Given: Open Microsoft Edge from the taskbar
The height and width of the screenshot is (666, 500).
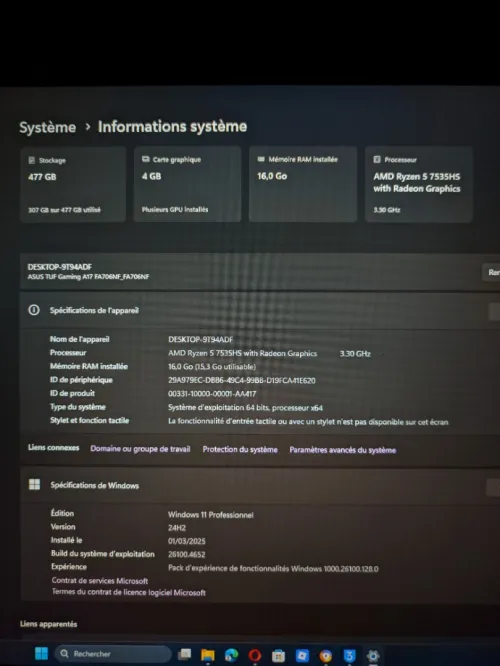Looking at the screenshot, I should pos(232,655).
